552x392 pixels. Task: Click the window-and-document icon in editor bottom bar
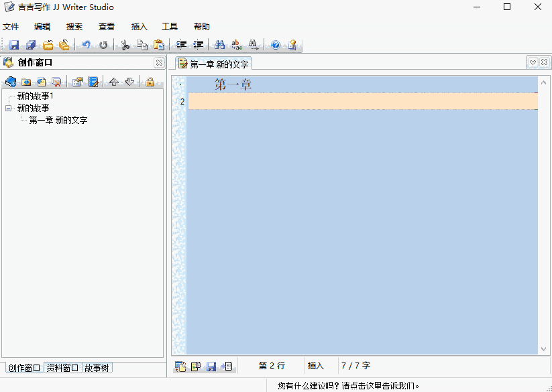pyautogui.click(x=180, y=367)
